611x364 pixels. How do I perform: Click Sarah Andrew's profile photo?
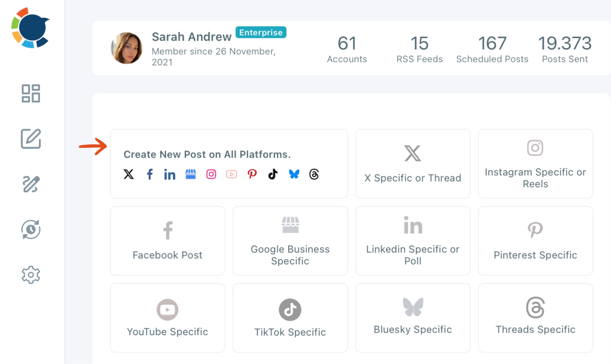pyautogui.click(x=127, y=48)
